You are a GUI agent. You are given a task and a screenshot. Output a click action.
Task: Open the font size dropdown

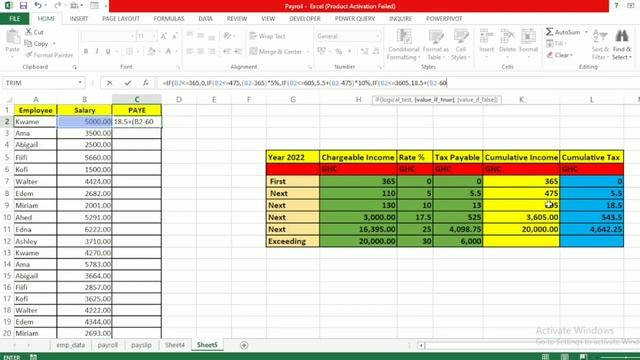(154, 36)
